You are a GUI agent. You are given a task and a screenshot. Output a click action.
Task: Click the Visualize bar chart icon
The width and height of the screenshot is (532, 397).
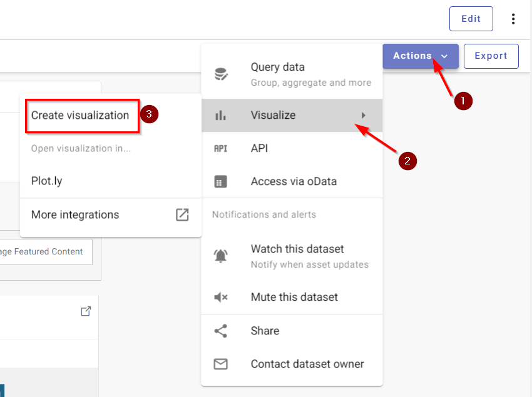tap(220, 116)
